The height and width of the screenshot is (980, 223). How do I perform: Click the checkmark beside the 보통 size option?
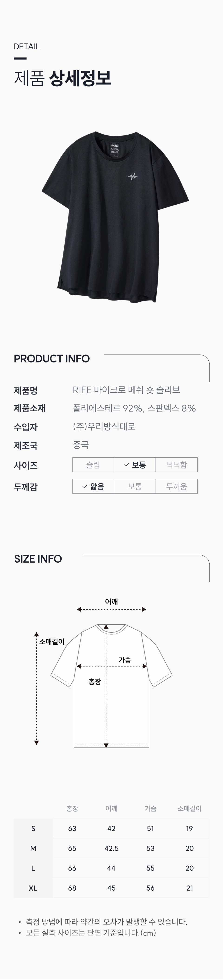[x=127, y=465]
